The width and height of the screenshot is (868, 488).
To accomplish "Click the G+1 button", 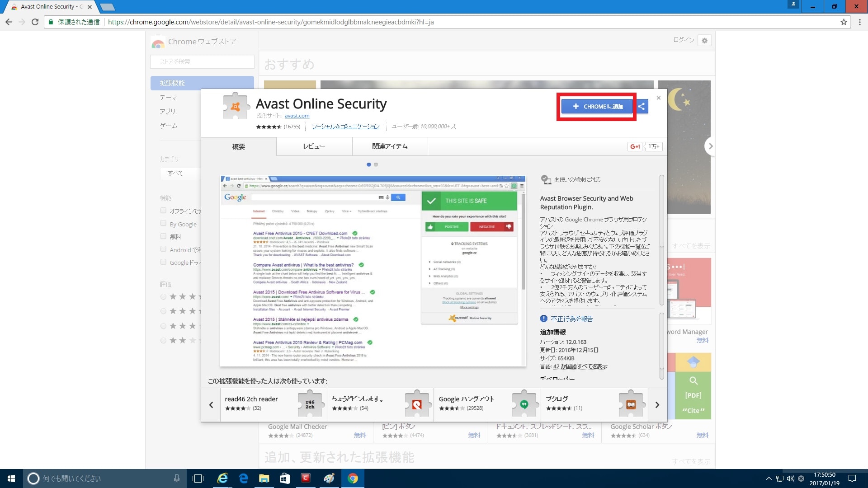I will click(635, 146).
